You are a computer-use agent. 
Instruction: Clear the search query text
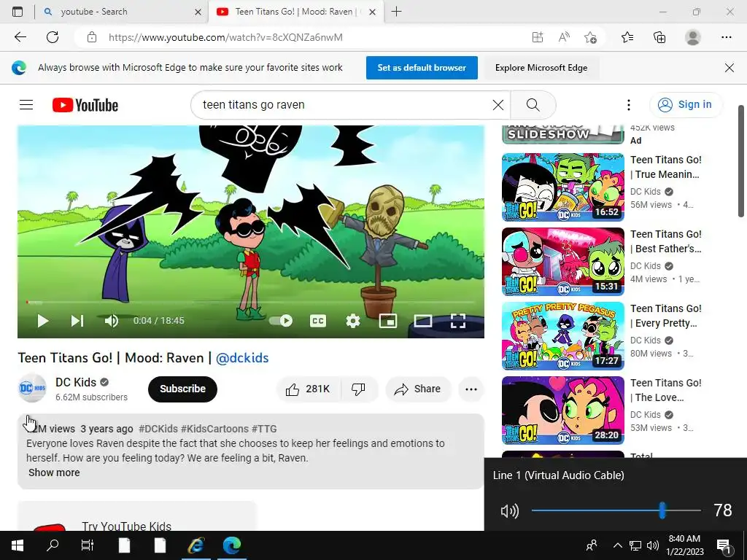(498, 105)
